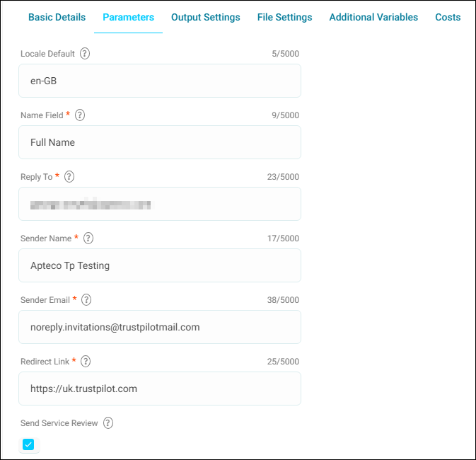Edit the Sender Name field Apteco Tp Testing
This screenshot has height=460, width=476.
(160, 265)
